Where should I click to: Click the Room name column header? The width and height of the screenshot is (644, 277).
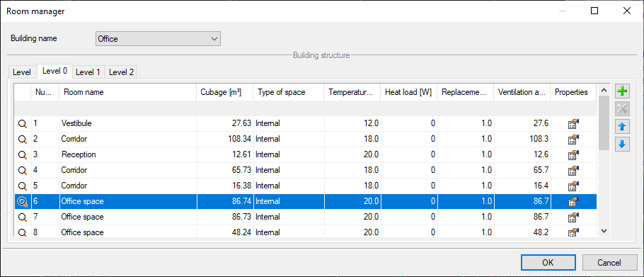pos(128,93)
